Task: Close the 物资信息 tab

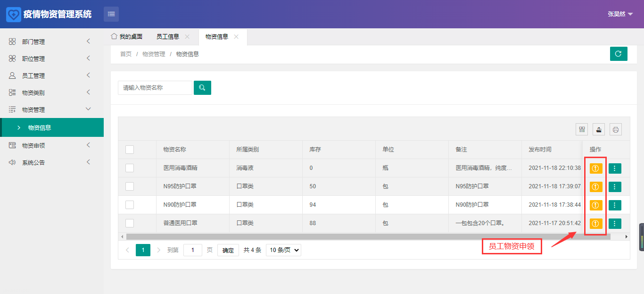Action: (236, 36)
